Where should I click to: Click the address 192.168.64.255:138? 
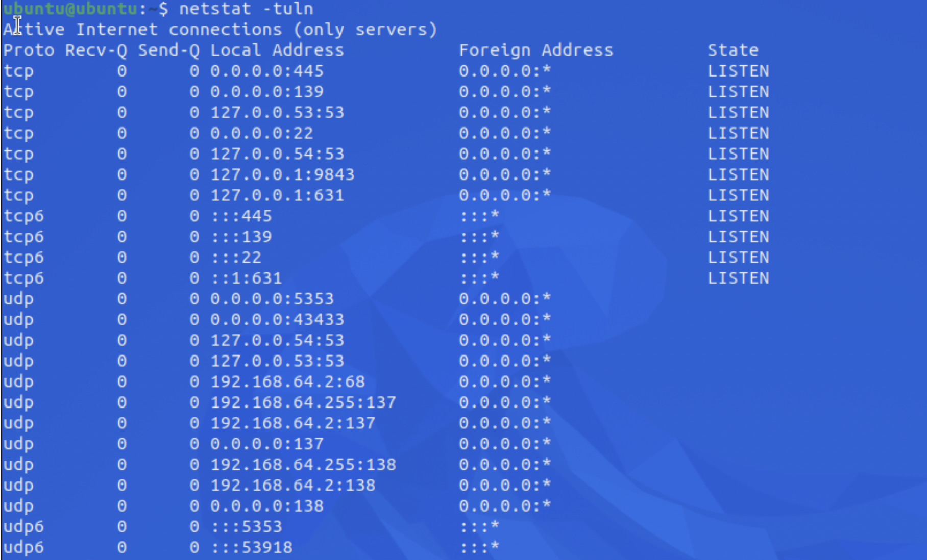[303, 465]
